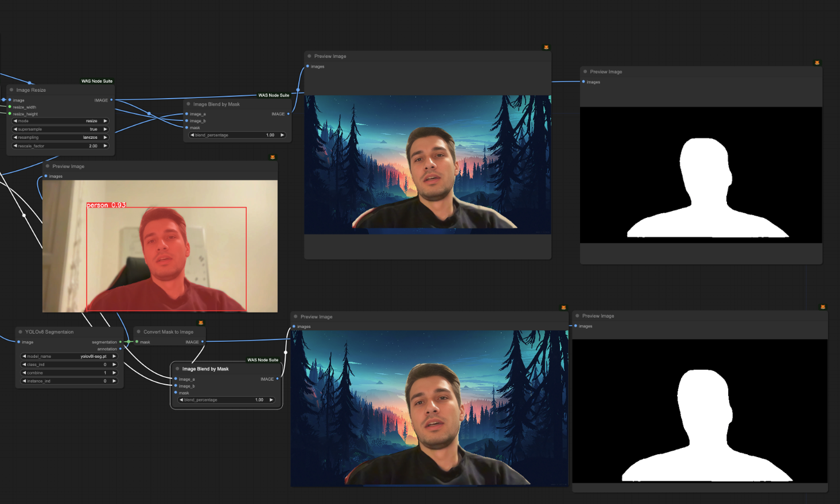Collapse the Convert Mask to Image node via its dot

coord(138,331)
